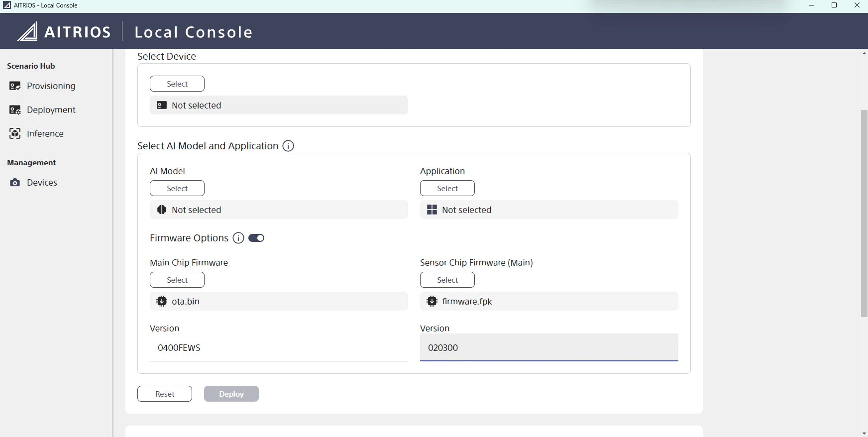Toggle the Firmware Options switch
The image size is (868, 437).
(256, 238)
